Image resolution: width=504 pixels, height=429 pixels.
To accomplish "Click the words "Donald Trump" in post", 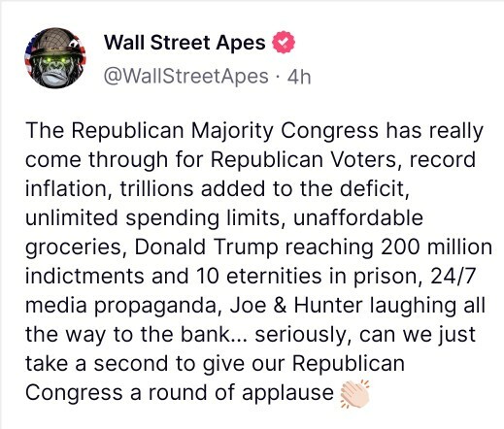I will [x=206, y=247].
